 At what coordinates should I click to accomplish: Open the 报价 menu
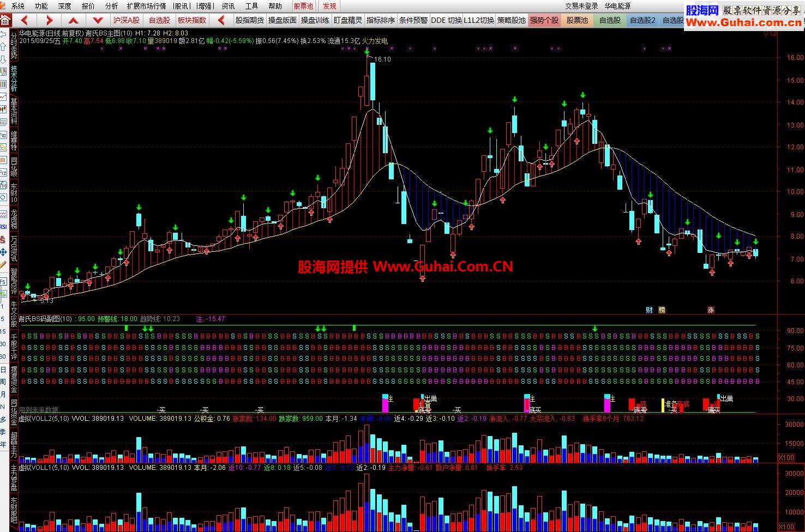pyautogui.click(x=88, y=6)
